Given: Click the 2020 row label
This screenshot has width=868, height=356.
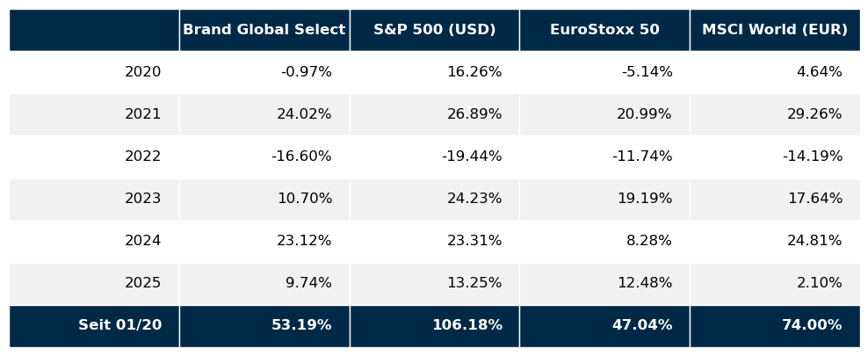Looking at the screenshot, I should [x=142, y=72].
